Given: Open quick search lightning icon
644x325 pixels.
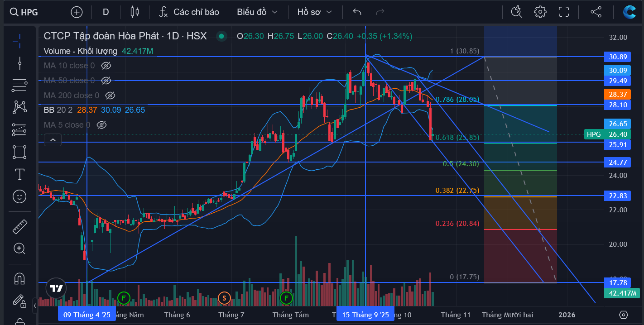Looking at the screenshot, I should (x=517, y=12).
